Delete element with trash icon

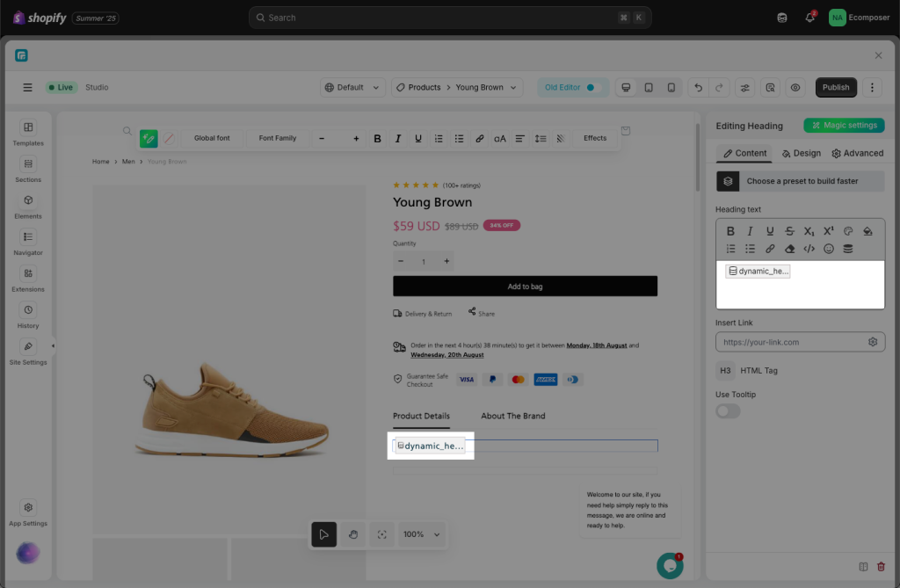pos(881,567)
